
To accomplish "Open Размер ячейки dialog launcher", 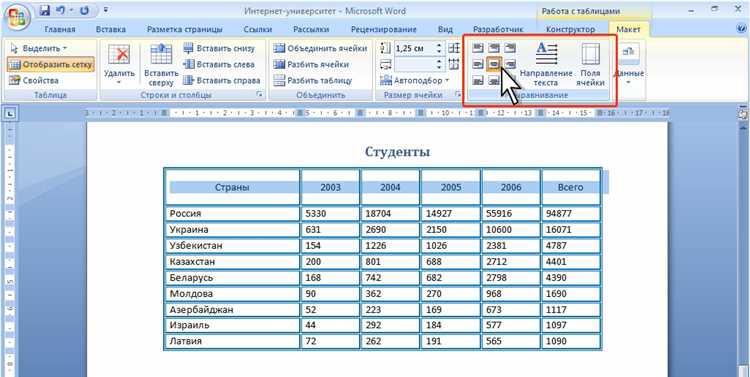I will [458, 95].
